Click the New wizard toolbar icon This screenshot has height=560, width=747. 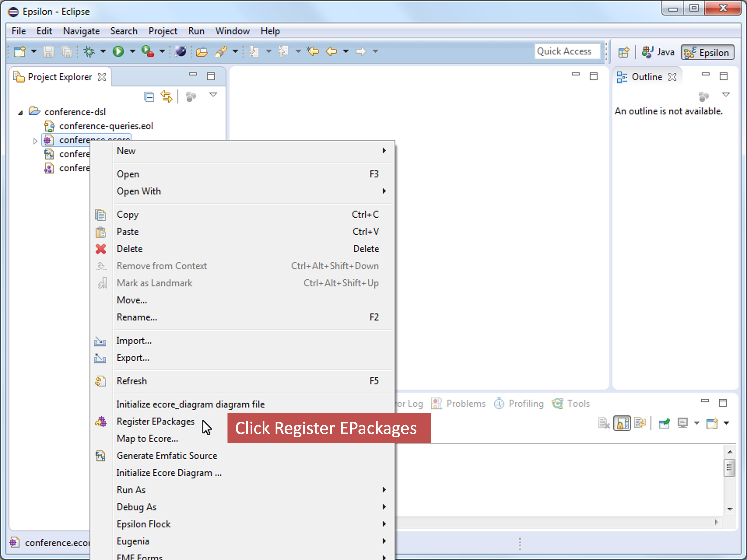point(20,51)
